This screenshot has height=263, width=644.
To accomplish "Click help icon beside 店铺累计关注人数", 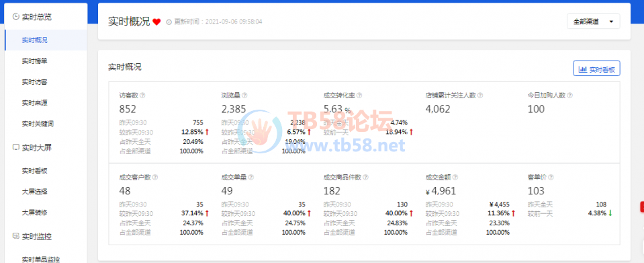I will tap(480, 95).
